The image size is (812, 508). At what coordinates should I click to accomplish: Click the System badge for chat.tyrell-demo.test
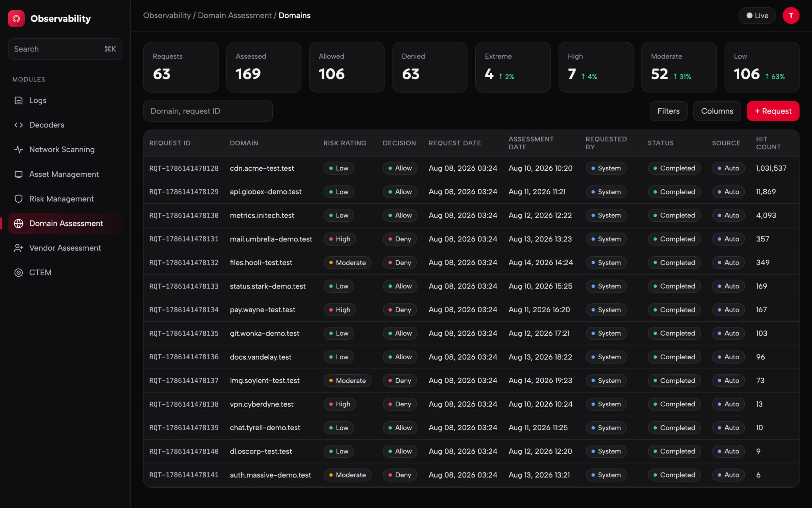(606, 428)
